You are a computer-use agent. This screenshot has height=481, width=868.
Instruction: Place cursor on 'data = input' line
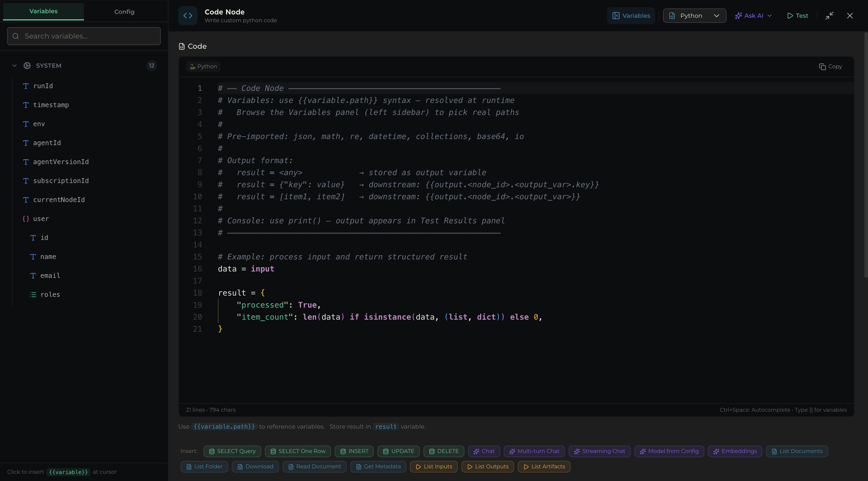[246, 269]
